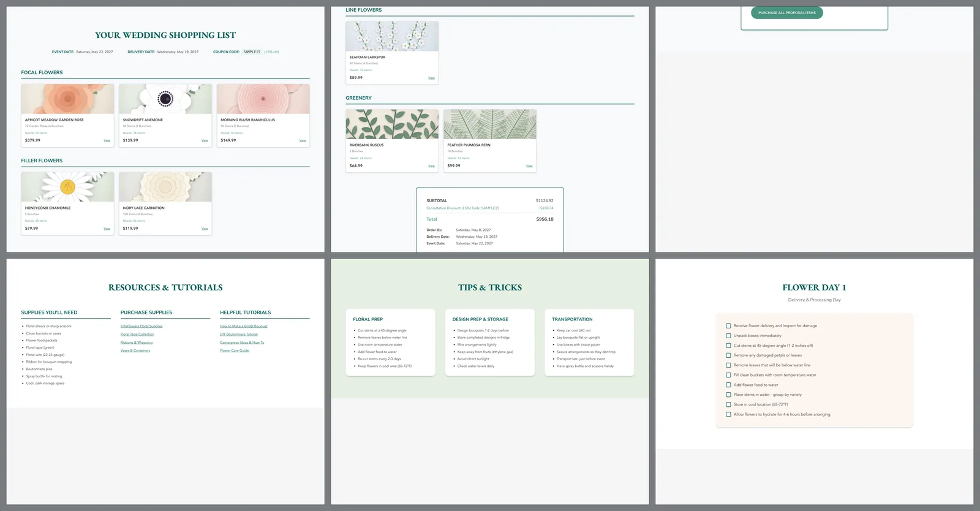Click 'Floral shears or sharp scissors' list item

48,326
